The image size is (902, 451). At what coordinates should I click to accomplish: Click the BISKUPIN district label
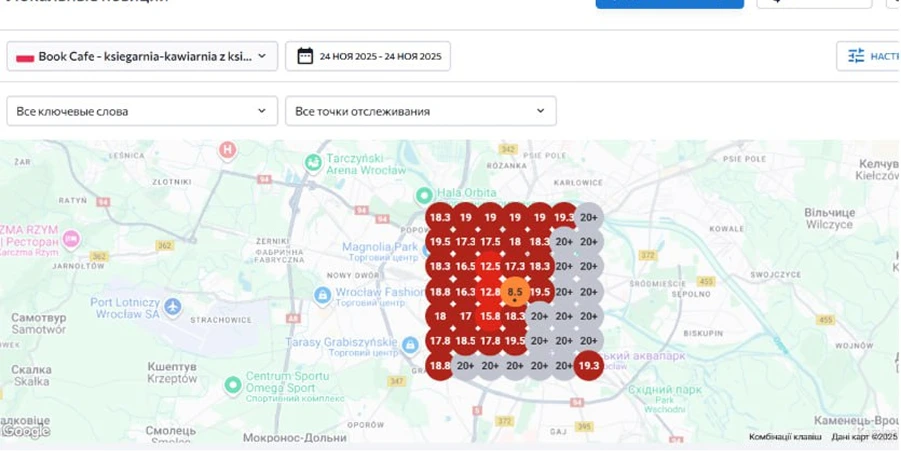pos(702,333)
